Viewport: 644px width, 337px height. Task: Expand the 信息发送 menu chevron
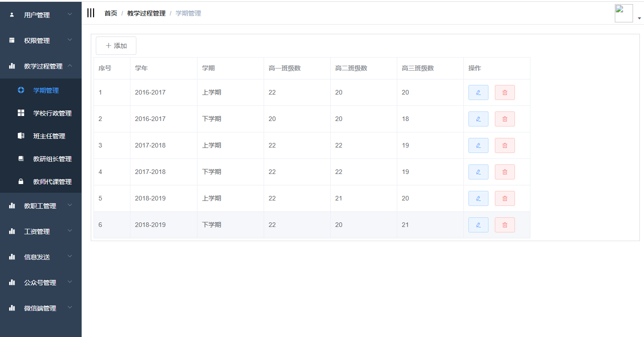click(x=70, y=257)
